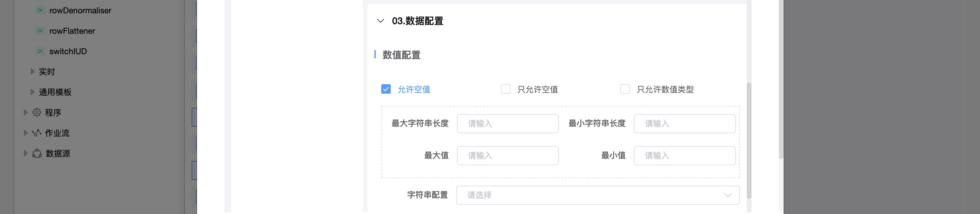Screen dimensions: 980x214
Task: Expand the 数据源 tree arrow
Action: pyautogui.click(x=26, y=154)
